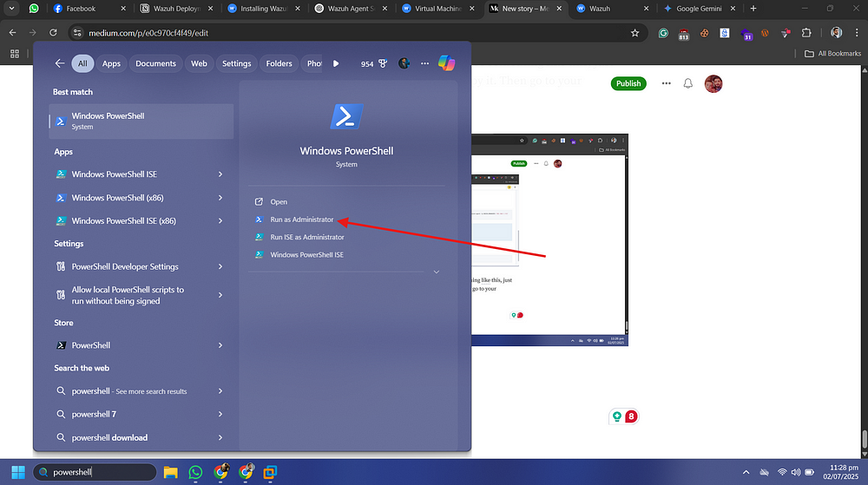Open Medium profile avatar
The image size is (868, 485).
[x=713, y=84]
